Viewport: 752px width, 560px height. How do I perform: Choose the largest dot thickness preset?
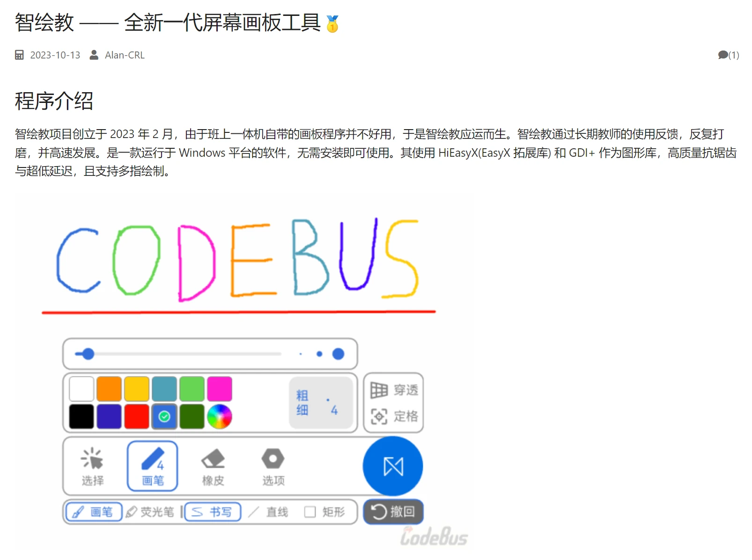338,354
